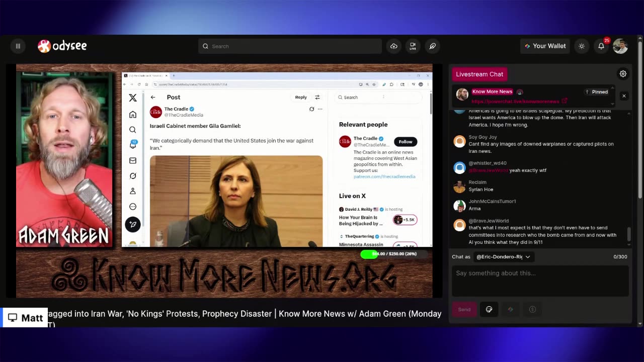Click the X logo in embedded page

[x=133, y=98]
